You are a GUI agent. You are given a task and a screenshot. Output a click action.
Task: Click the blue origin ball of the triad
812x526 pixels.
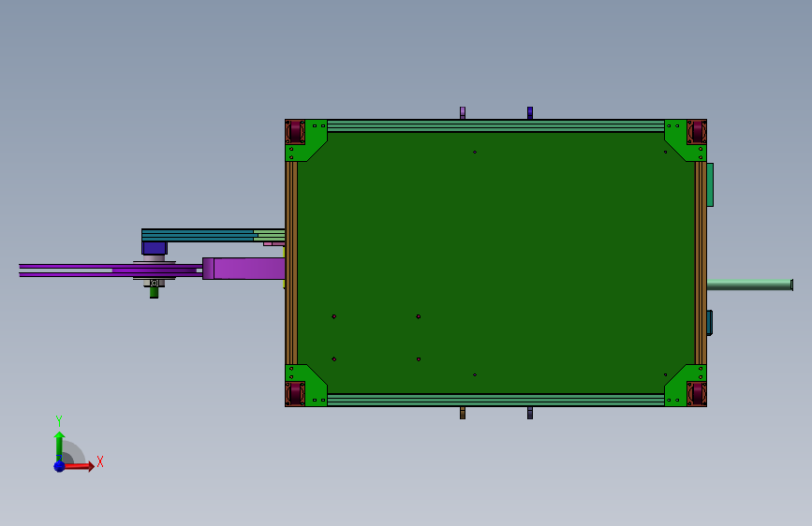pos(59,466)
